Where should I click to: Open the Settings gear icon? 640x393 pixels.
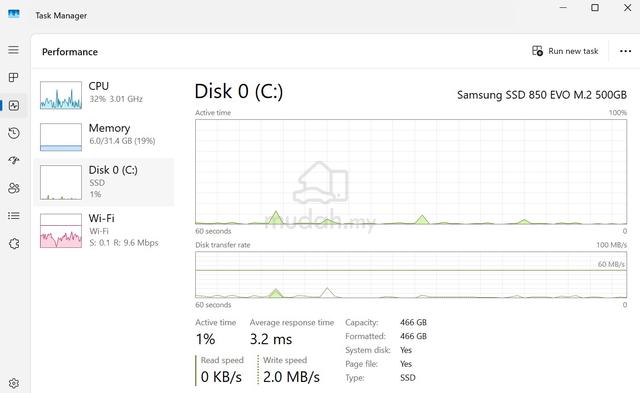pyautogui.click(x=13, y=383)
